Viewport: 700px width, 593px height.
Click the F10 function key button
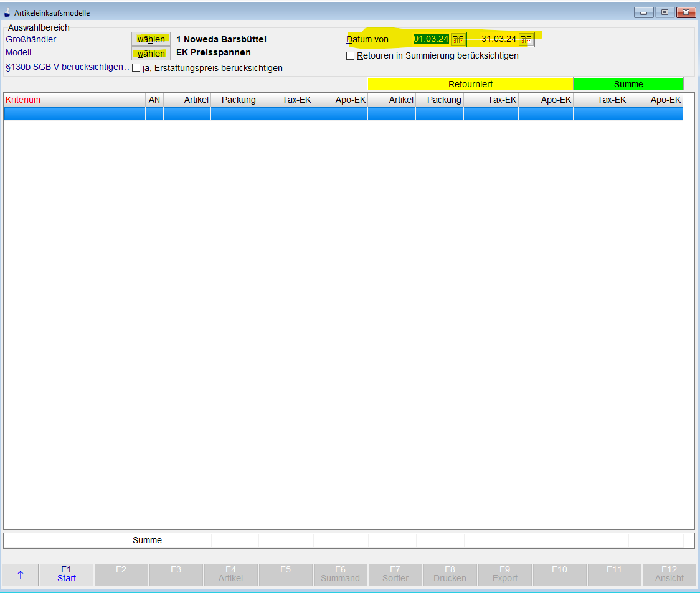point(559,575)
